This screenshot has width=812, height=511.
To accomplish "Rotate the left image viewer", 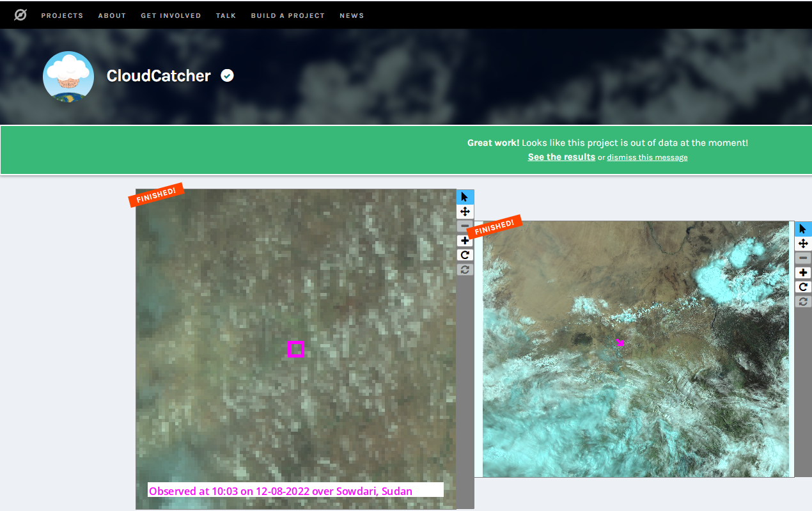I will pos(465,255).
